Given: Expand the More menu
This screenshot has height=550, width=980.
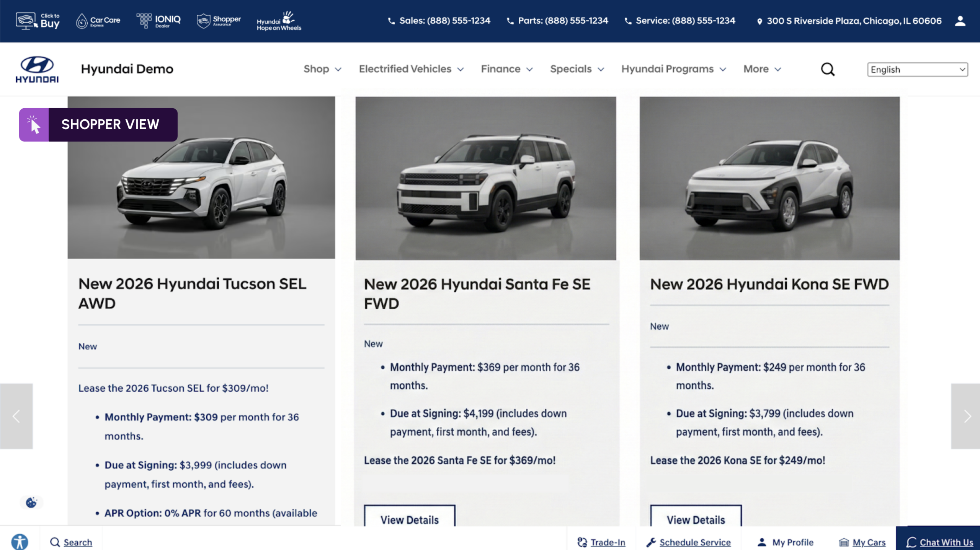Looking at the screenshot, I should (762, 69).
